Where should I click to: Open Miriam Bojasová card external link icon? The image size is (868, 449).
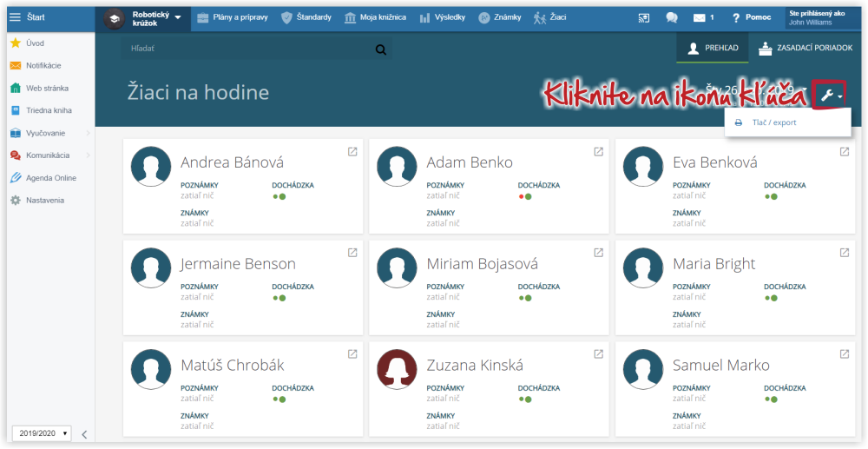point(598,253)
